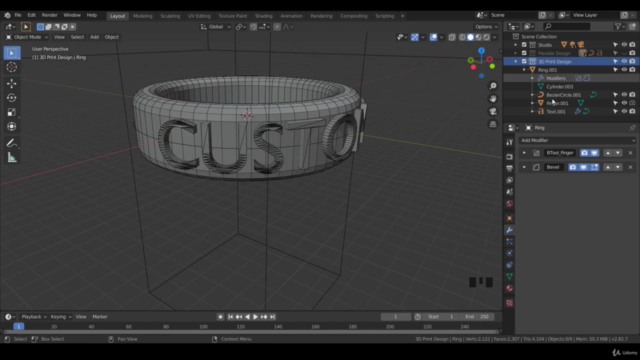The height and width of the screenshot is (360, 640).
Task: Open the Physics properties tab
Action: [509, 253]
